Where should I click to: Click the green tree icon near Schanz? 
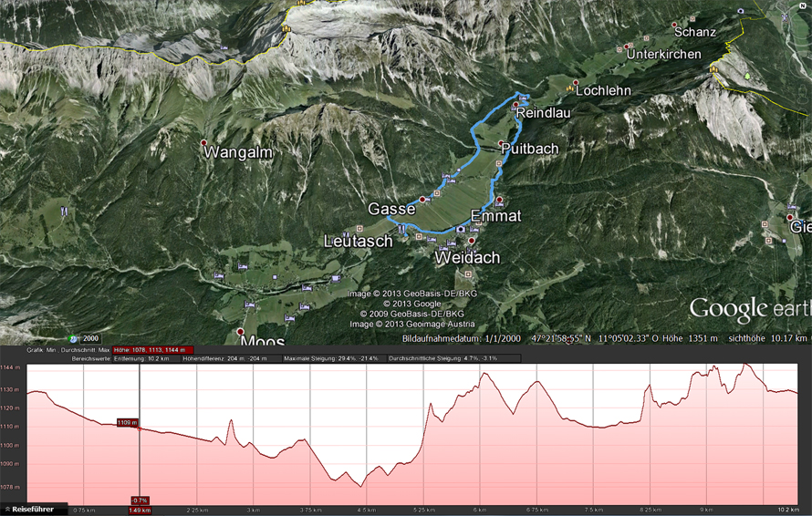[x=746, y=76]
